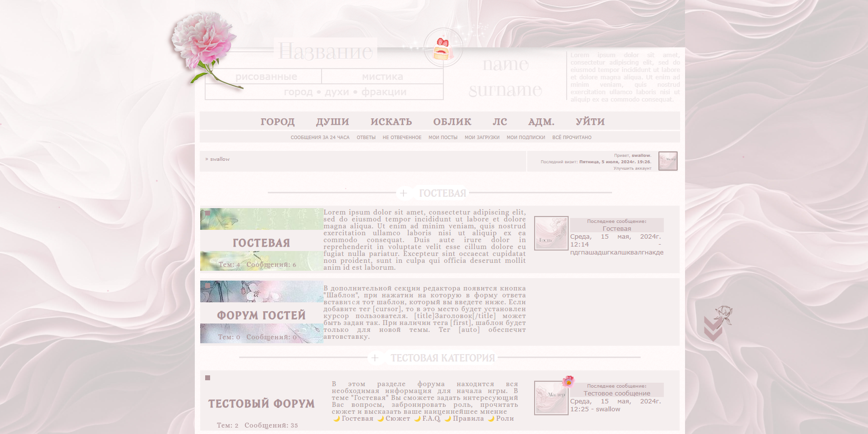
Task: Open the Гость avatar in Гостевая row
Action: point(551,233)
